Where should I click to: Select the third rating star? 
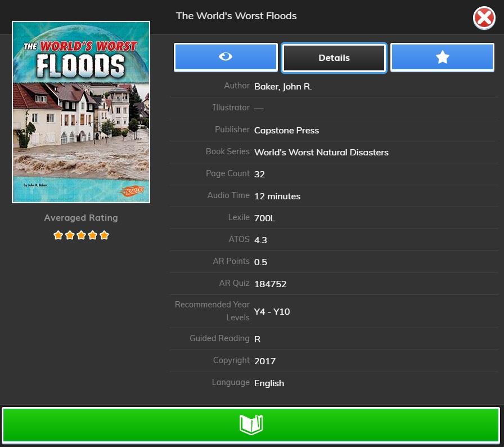(x=81, y=235)
